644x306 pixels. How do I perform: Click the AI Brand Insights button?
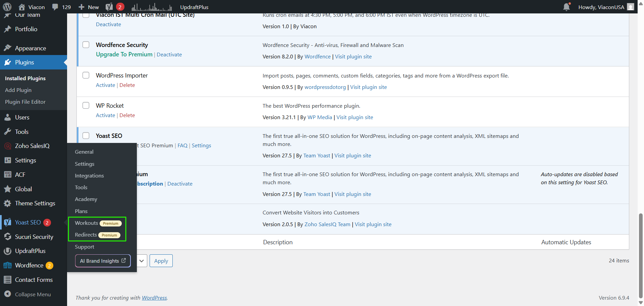pos(103,261)
